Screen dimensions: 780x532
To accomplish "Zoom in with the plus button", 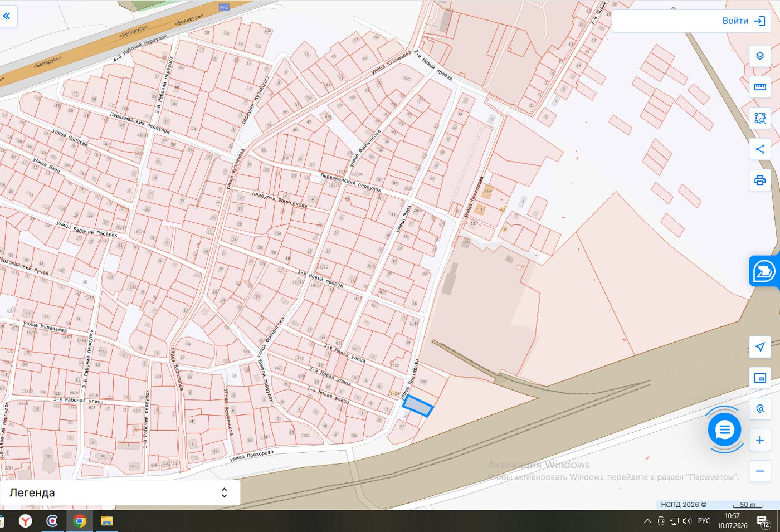I will pyautogui.click(x=760, y=440).
